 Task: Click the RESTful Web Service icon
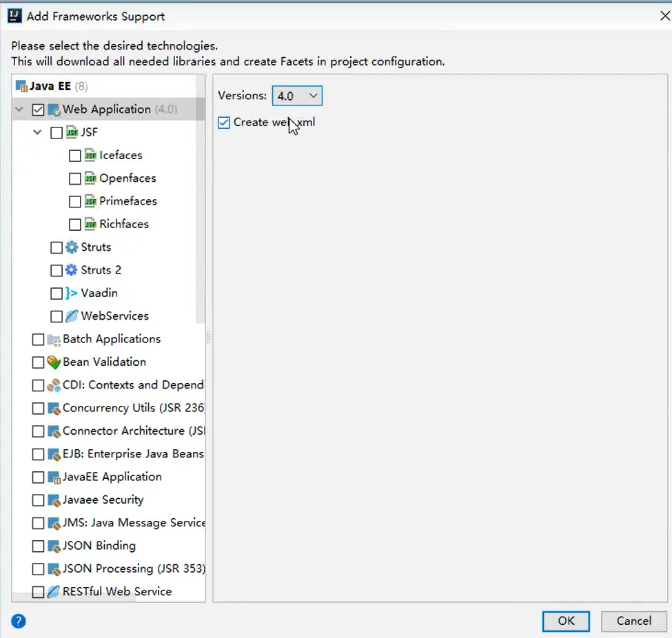pos(54,592)
